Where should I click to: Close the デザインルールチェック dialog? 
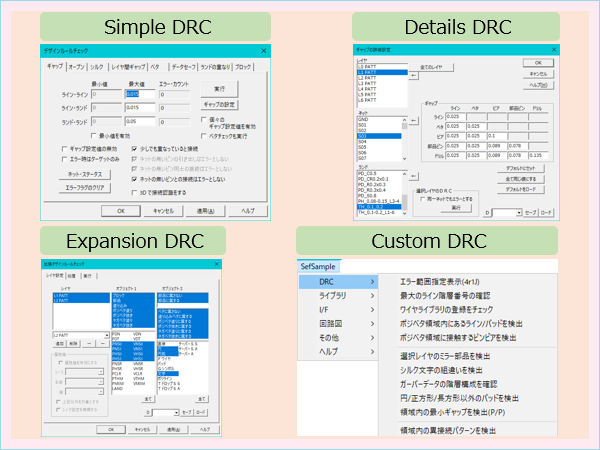[x=262, y=50]
